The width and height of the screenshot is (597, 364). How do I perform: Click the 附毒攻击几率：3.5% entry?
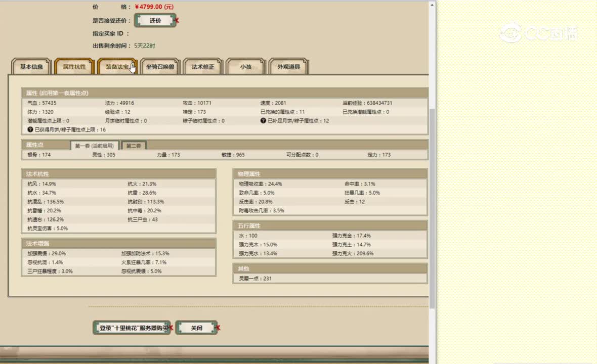point(262,210)
